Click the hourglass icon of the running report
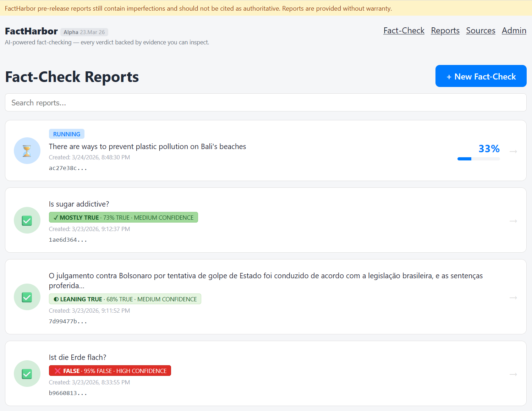The height and width of the screenshot is (411, 532). 27,151
